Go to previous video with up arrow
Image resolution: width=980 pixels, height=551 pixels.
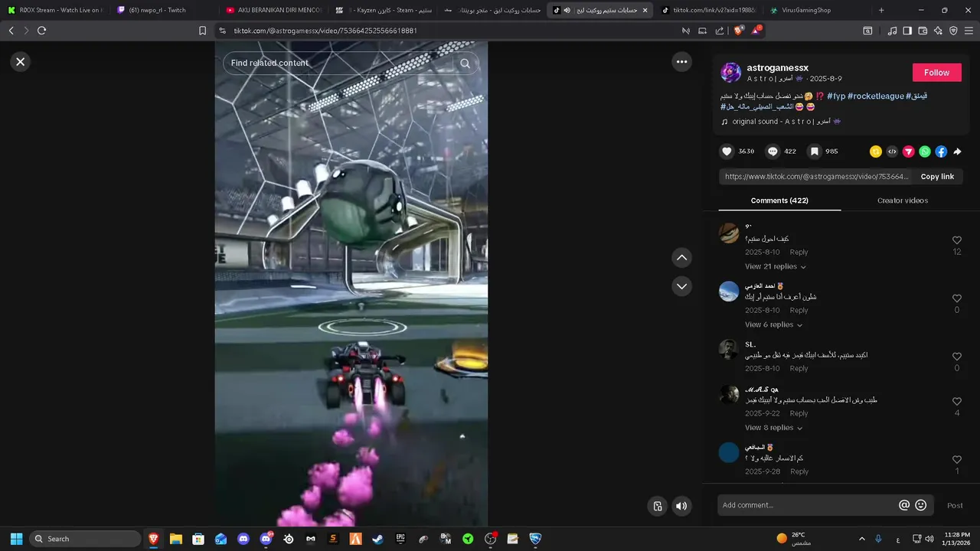tap(681, 258)
